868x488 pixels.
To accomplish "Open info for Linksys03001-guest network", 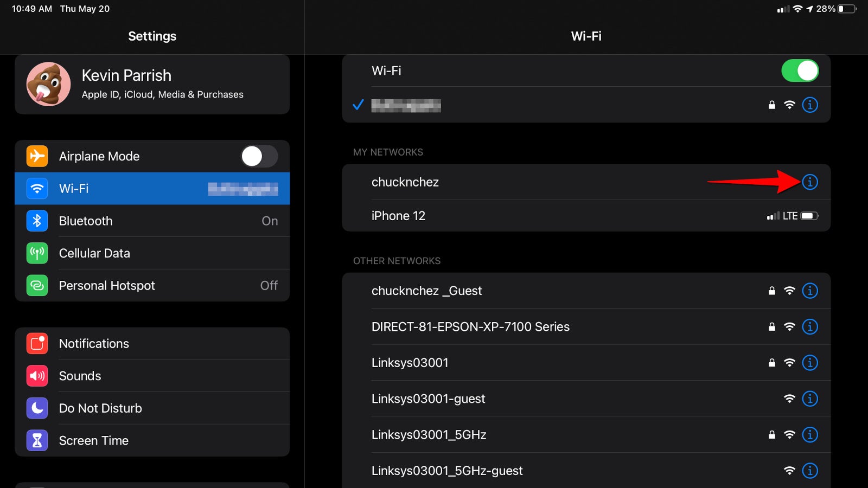I will [x=810, y=399].
